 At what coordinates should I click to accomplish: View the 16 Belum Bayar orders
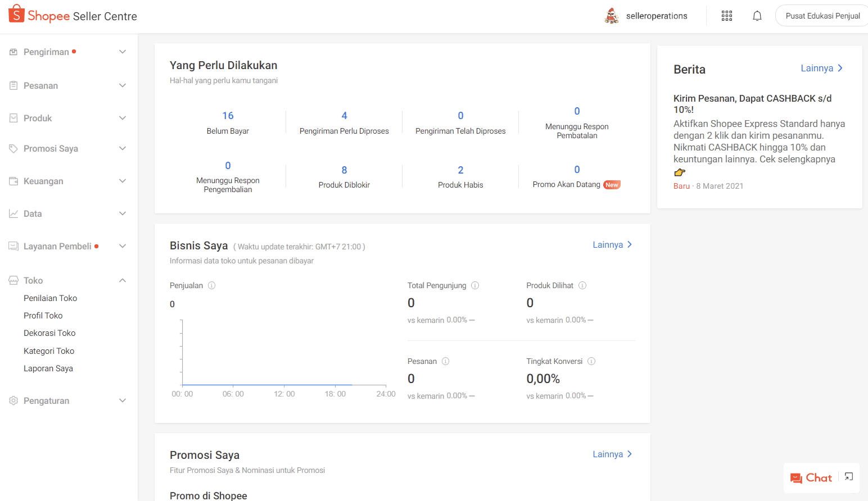(228, 122)
